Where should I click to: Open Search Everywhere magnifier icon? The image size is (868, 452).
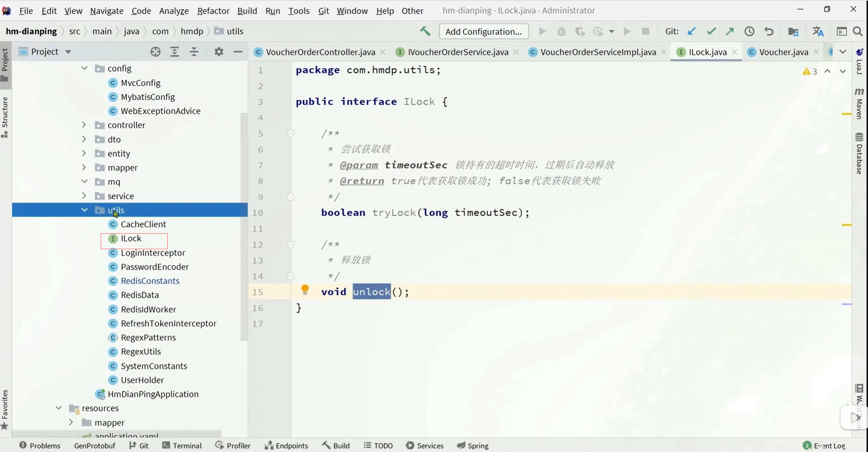(858, 32)
